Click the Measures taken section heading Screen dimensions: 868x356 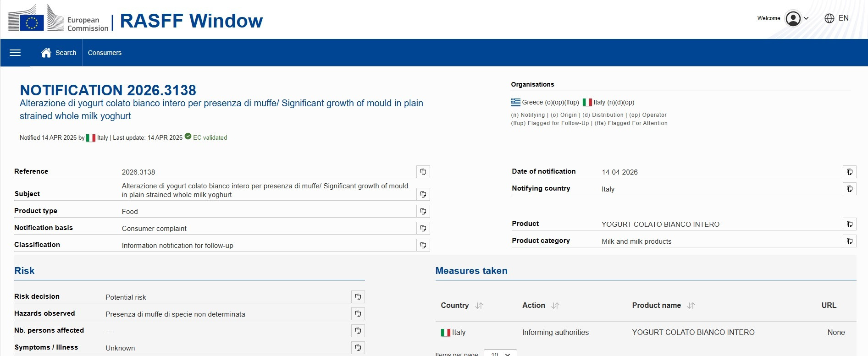471,271
